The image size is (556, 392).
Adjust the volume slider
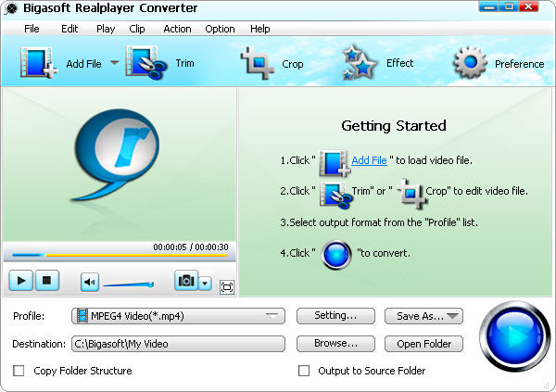click(x=128, y=284)
